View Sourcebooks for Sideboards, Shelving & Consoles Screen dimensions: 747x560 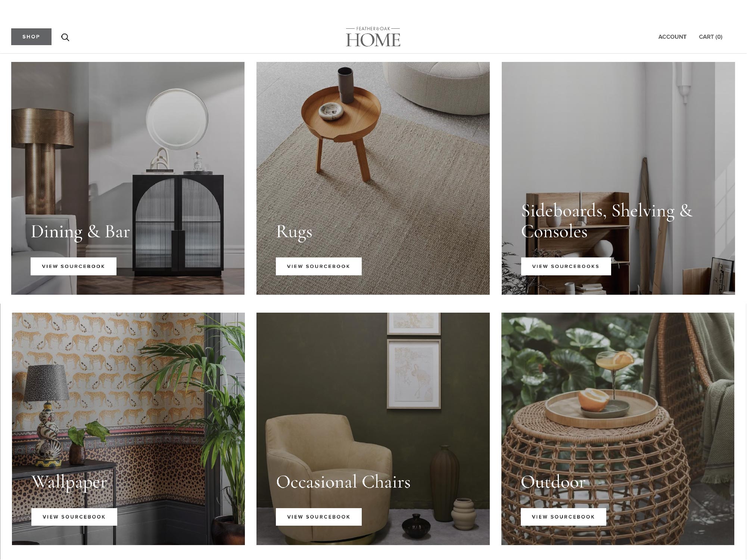point(566,266)
